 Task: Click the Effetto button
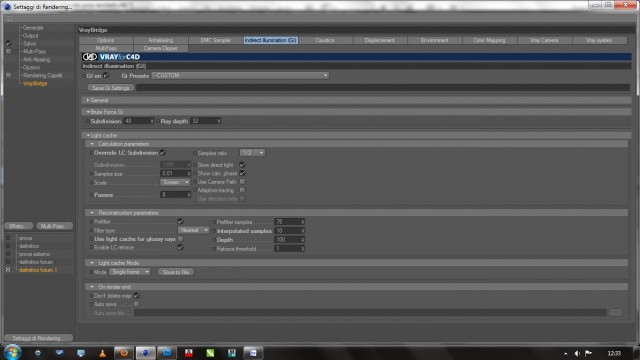(18, 226)
